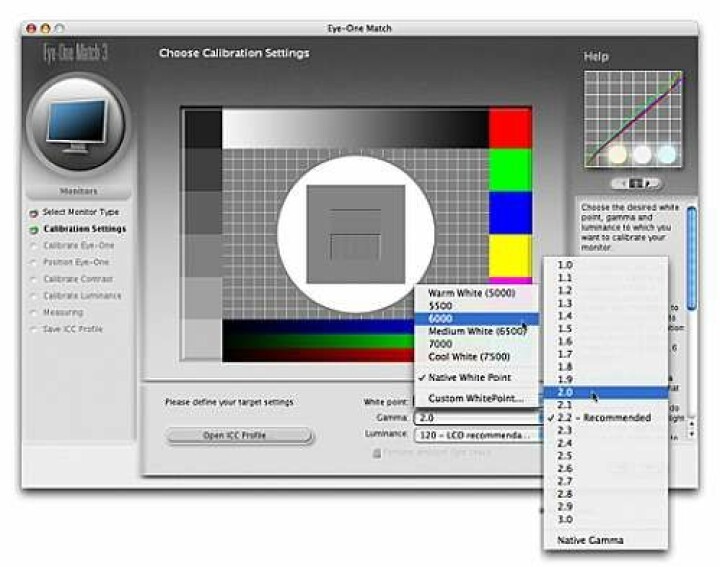The height and width of the screenshot is (567, 720).
Task: Select Native White Point entry
Action: tap(476, 377)
